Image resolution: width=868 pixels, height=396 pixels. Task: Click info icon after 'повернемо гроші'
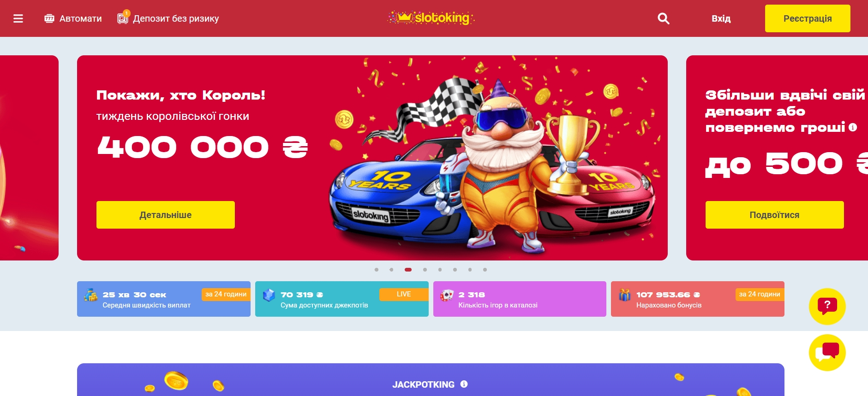coord(853,127)
